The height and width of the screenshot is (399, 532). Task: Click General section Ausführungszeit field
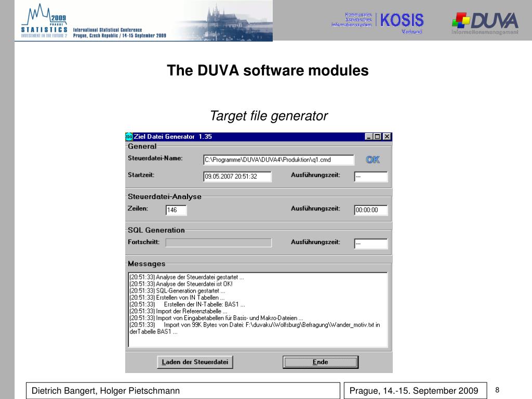tap(371, 177)
